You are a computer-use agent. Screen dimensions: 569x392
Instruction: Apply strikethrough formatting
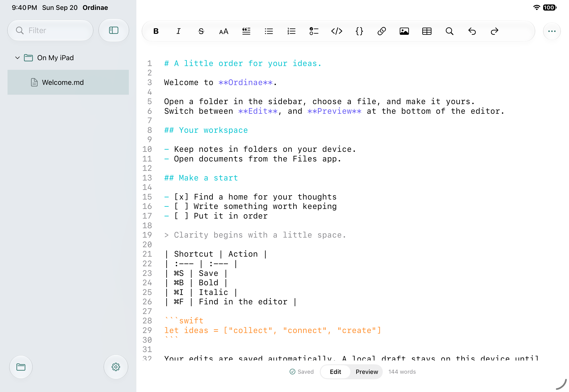(201, 31)
